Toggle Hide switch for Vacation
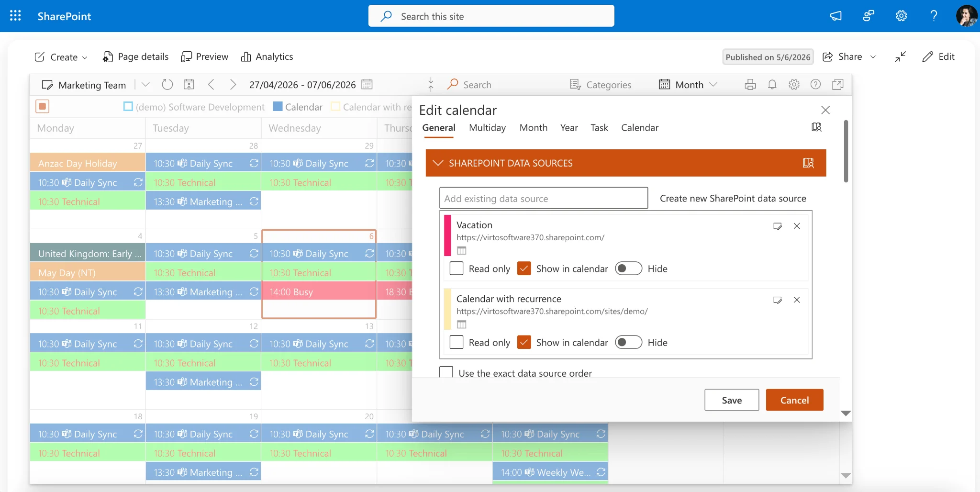 [628, 268]
